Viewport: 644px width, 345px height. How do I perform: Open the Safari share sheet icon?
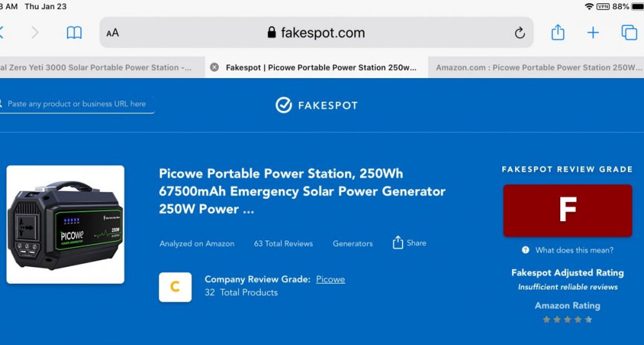(x=558, y=33)
